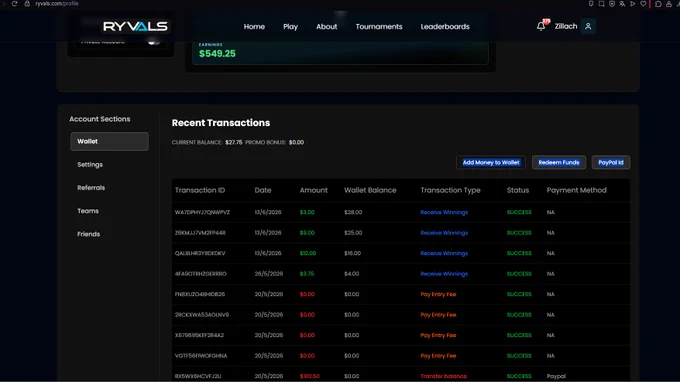Click the Payment Method column header
The image size is (680, 382).
pos(576,190)
